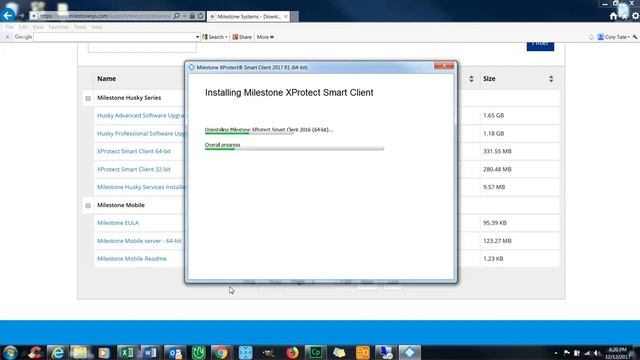
Task: Open Excel from the taskbar
Action: [x=127, y=353]
